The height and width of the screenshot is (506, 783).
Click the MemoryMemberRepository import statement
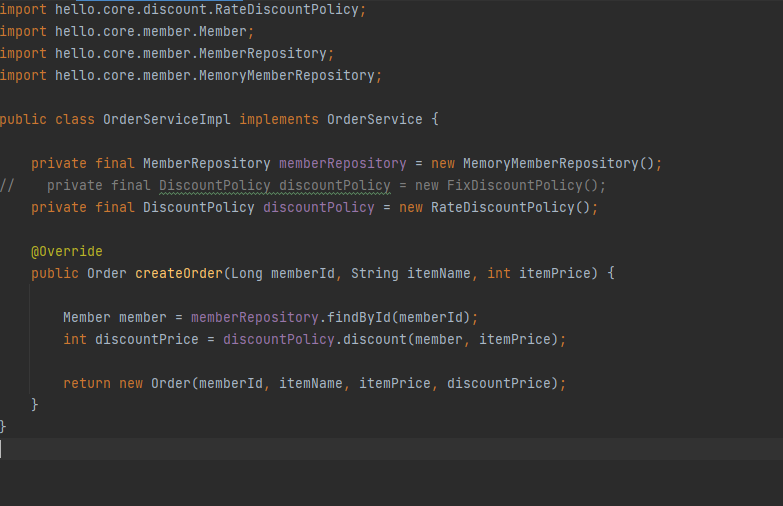pos(191,75)
